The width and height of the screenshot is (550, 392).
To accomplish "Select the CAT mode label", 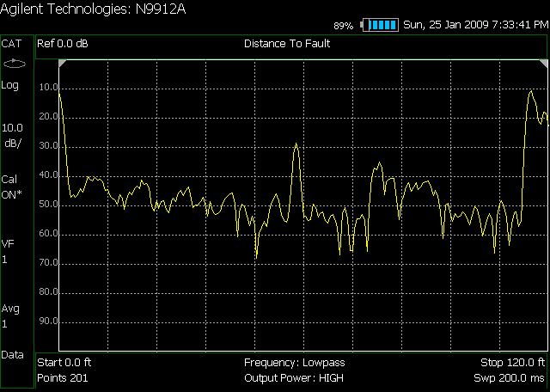I will [x=13, y=43].
